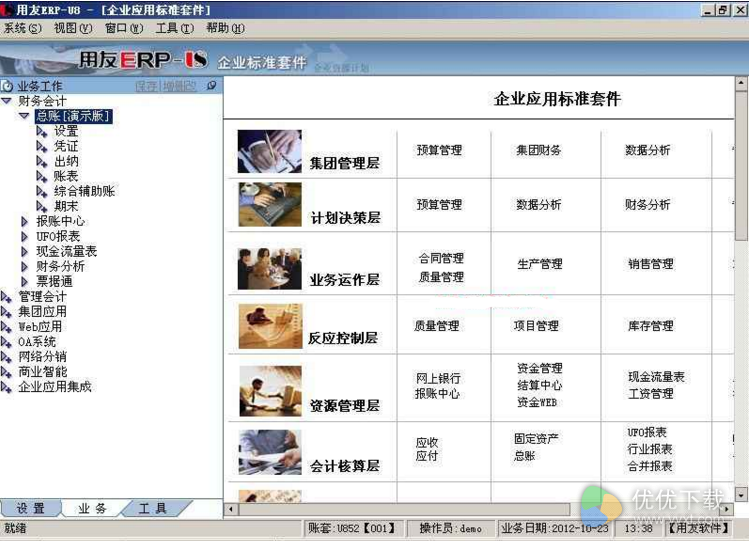Open 合同管理 module link

point(441,259)
